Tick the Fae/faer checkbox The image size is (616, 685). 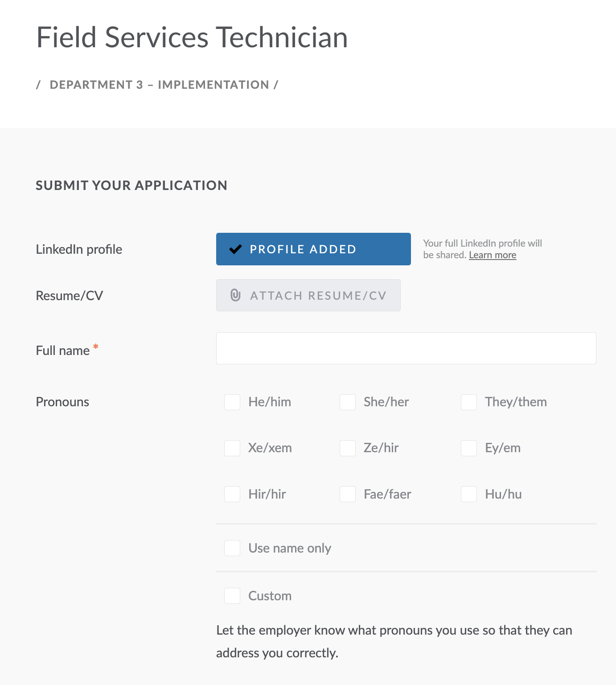click(348, 494)
